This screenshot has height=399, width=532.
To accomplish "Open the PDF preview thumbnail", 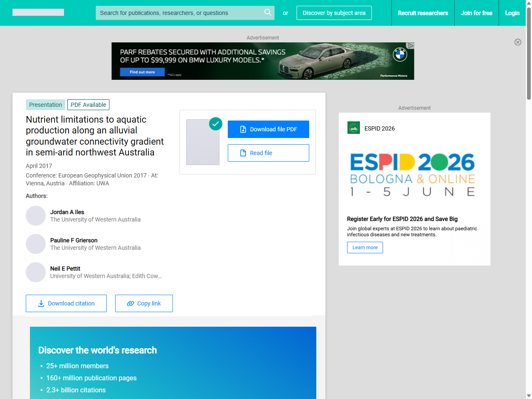I will (203, 142).
